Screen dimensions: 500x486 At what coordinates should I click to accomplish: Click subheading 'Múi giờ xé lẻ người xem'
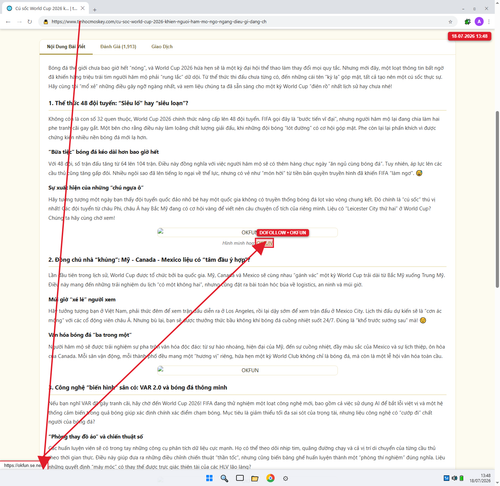click(x=82, y=299)
